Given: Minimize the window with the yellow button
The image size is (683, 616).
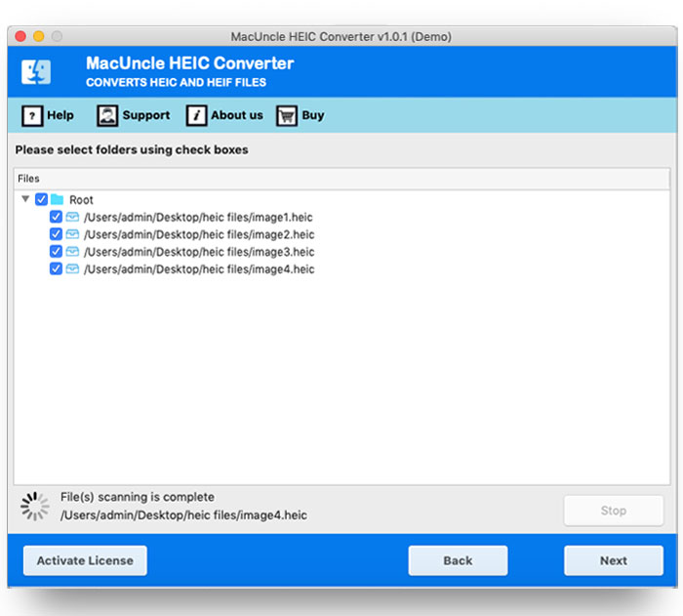Looking at the screenshot, I should (x=39, y=36).
